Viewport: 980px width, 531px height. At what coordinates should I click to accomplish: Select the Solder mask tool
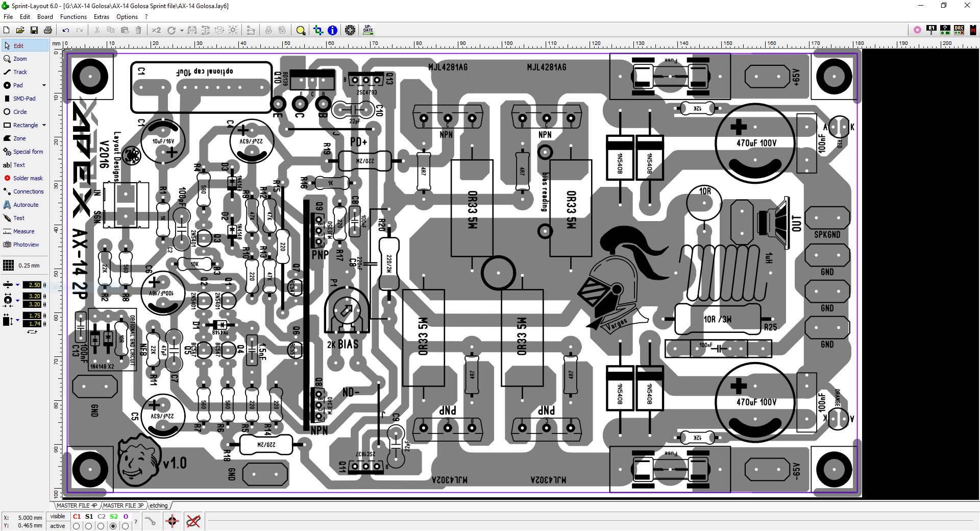[x=24, y=178]
